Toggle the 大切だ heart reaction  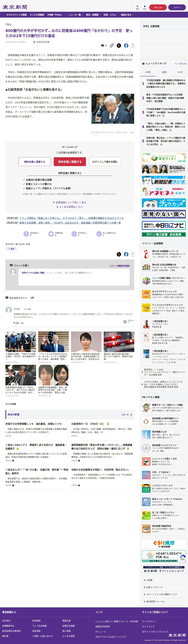(x=51, y=234)
